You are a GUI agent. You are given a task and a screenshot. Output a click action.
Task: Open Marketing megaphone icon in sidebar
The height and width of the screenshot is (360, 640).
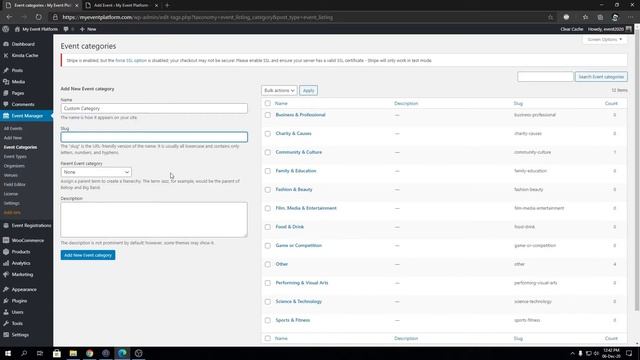click(x=6, y=275)
